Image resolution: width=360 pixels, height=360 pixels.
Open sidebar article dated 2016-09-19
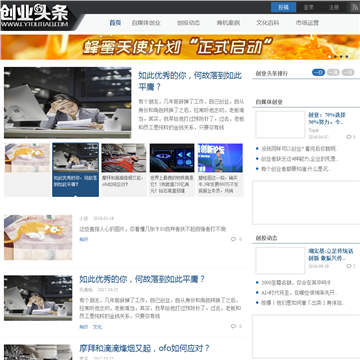point(331,254)
